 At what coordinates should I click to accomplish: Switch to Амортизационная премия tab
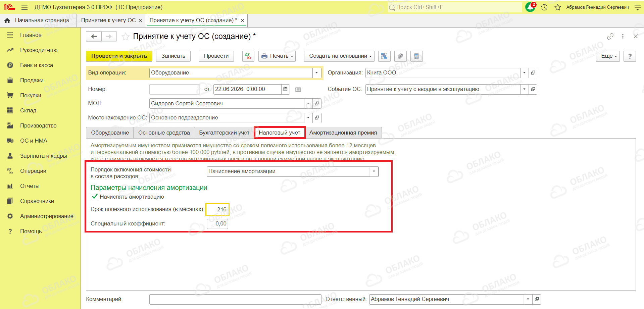point(343,133)
